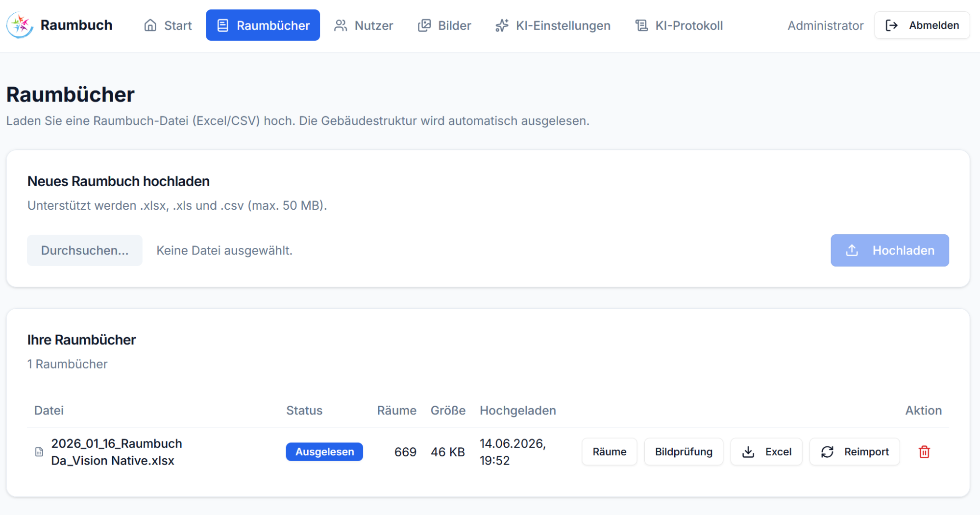Click the download icon in the Excel button
This screenshot has width=980, height=515.
point(748,452)
